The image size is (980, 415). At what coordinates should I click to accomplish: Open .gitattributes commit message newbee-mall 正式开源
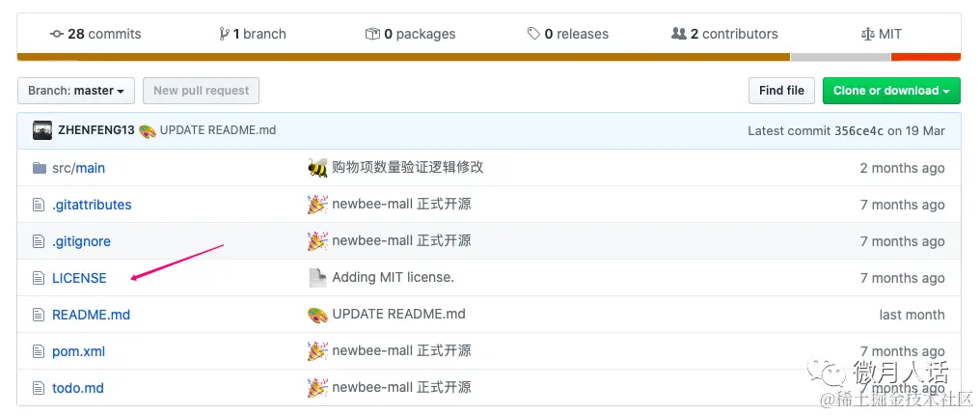(x=402, y=204)
